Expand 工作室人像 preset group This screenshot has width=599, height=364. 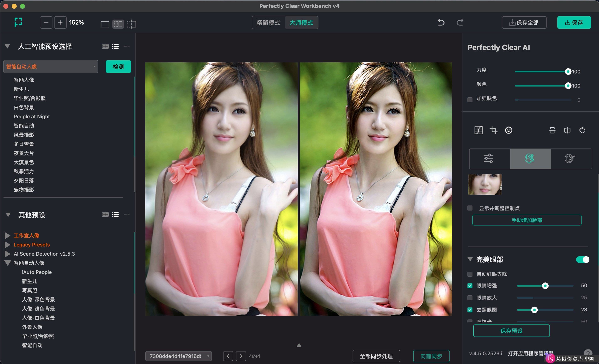(x=8, y=235)
